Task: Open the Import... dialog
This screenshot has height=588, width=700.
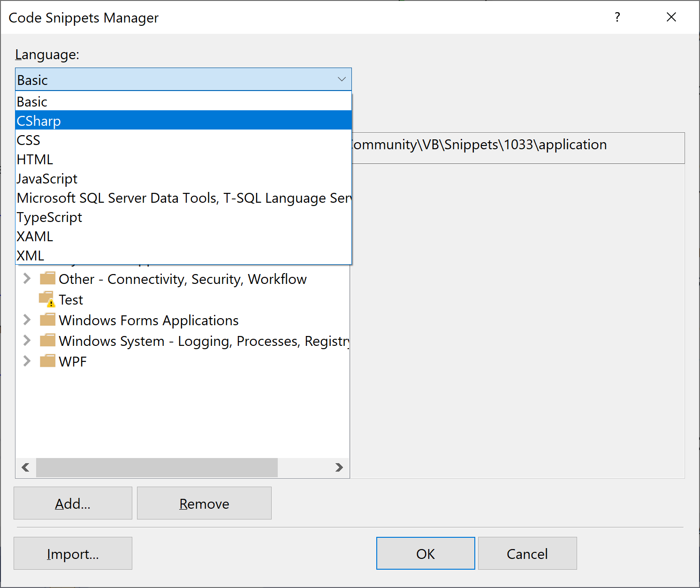Action: point(73,553)
